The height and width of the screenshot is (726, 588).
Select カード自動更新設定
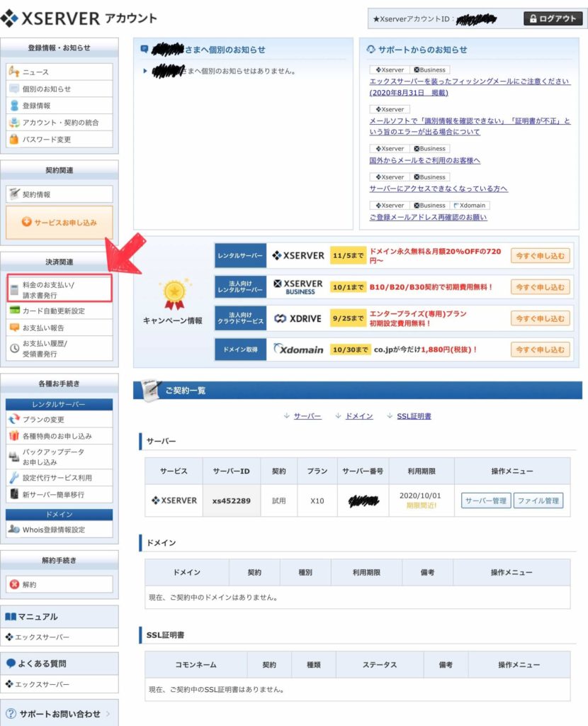pyautogui.click(x=60, y=311)
